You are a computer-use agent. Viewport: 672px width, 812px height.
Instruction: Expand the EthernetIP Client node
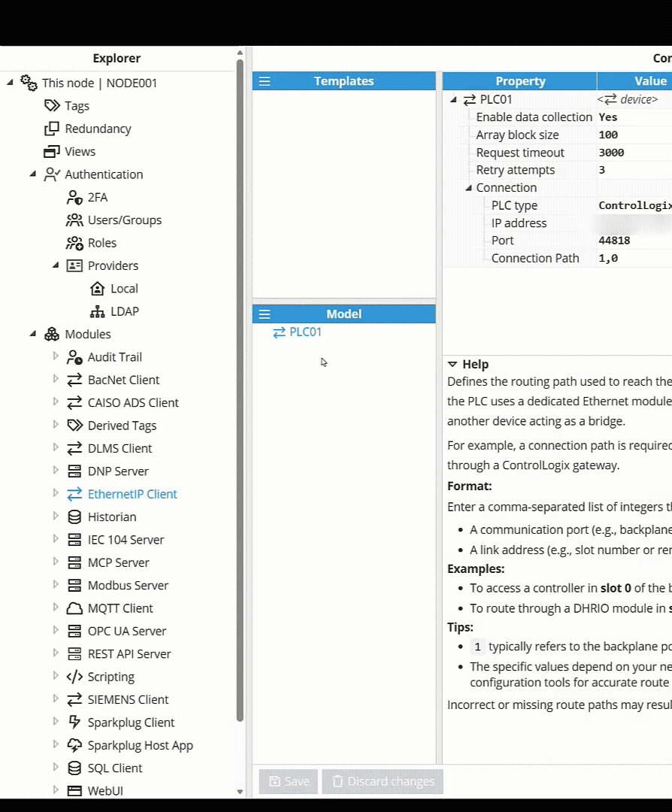click(x=55, y=493)
